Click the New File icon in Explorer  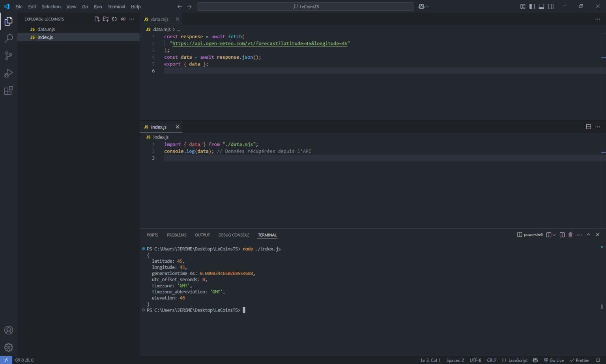click(x=97, y=19)
